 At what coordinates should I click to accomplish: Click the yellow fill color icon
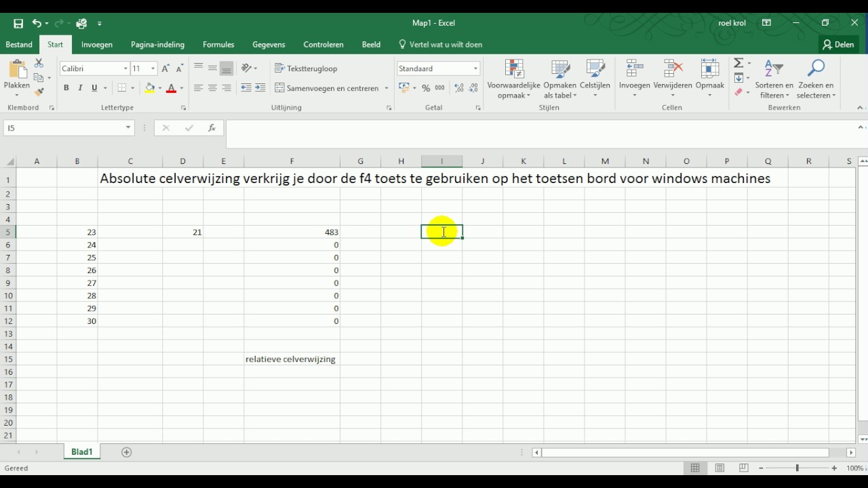[150, 88]
